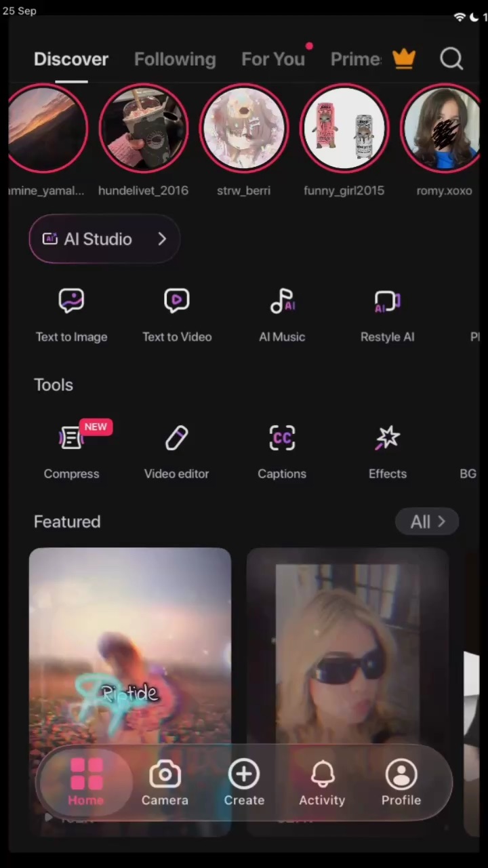The image size is (488, 868).
Task: Tap the Wi-Fi status icon
Action: (460, 17)
